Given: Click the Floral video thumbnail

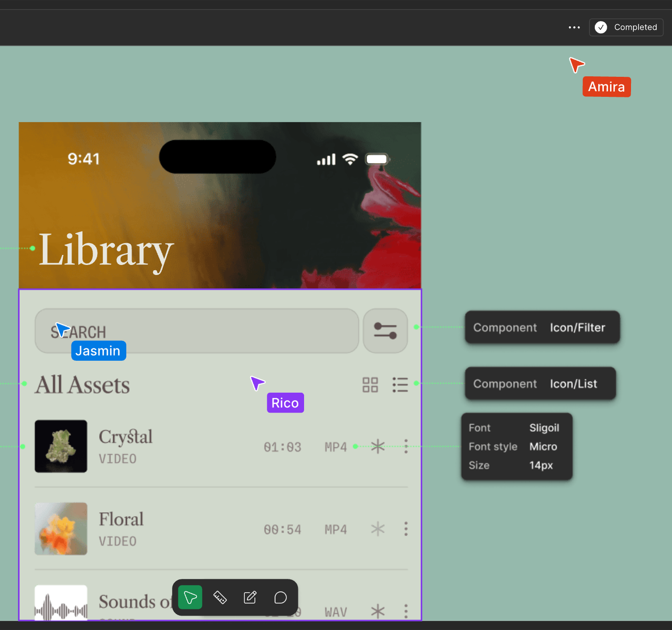Looking at the screenshot, I should [x=61, y=529].
